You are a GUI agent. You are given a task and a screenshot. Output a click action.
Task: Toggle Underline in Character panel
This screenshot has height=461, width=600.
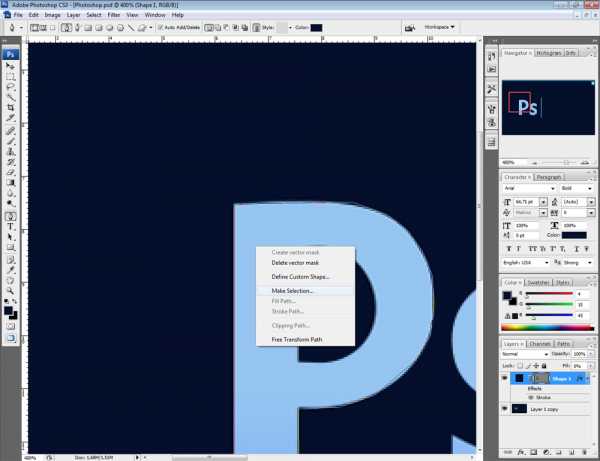coord(576,249)
